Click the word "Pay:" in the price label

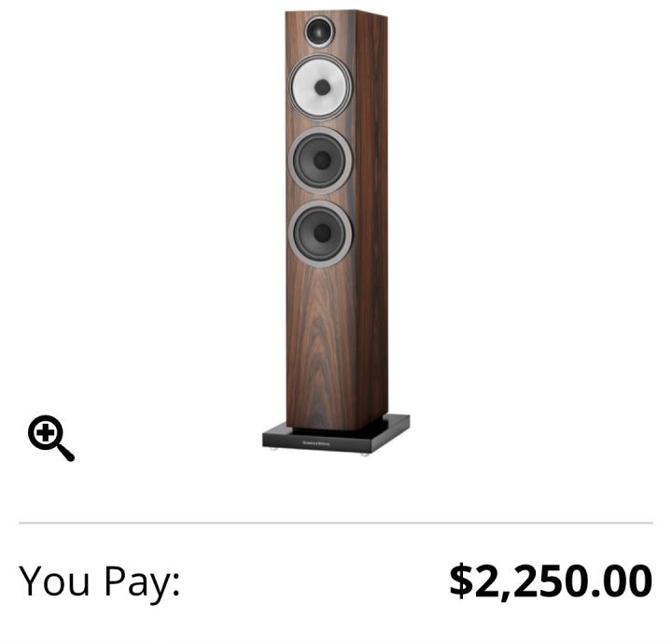[x=142, y=582]
